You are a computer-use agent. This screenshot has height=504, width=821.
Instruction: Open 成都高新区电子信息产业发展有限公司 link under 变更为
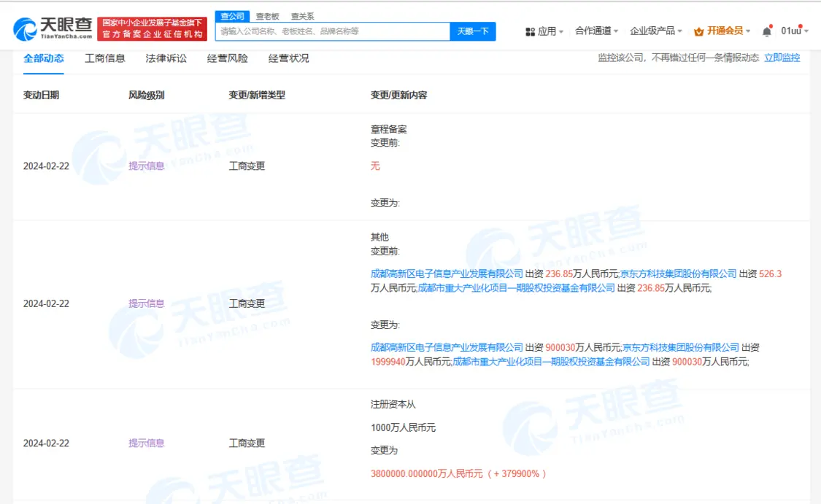click(447, 347)
